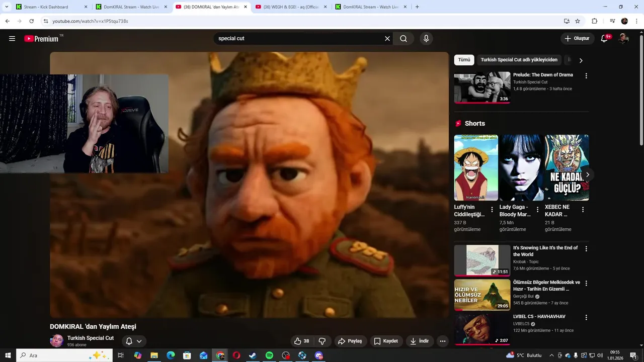
Task: Reload the page
Action: (31, 21)
